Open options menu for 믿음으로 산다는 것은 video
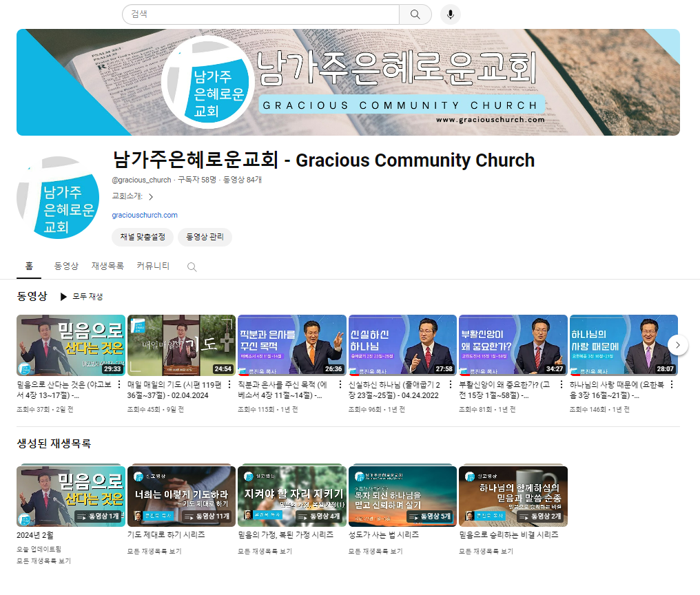Viewport: 700px width, 595px height. tap(119, 385)
